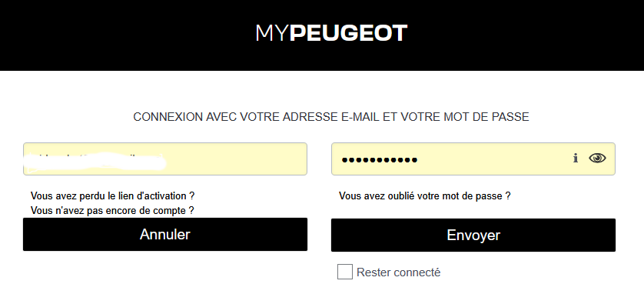Submit the login with Envoyer
Screen dimensions: 644x284
(x=473, y=235)
